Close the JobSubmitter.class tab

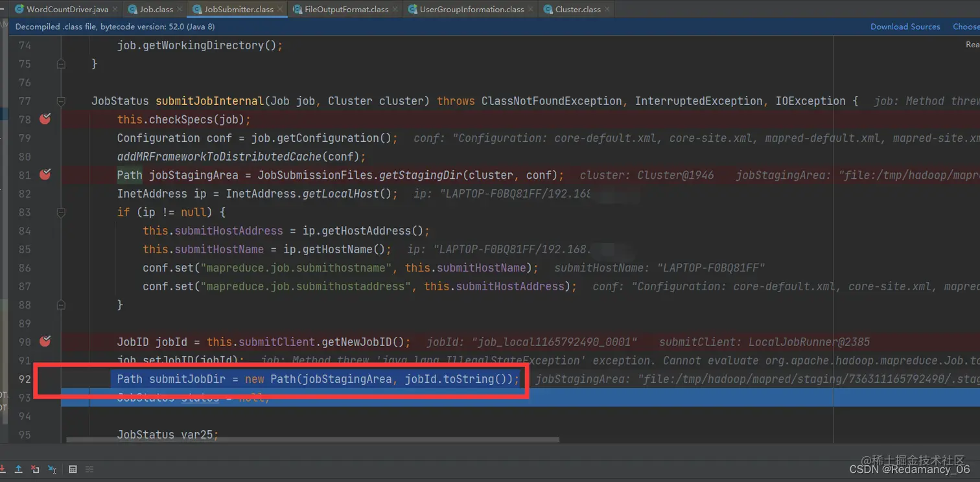click(280, 10)
